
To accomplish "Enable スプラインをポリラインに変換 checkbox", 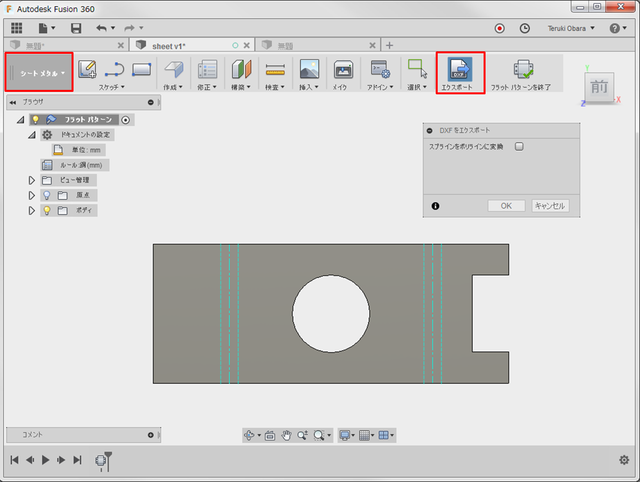I will tap(519, 147).
